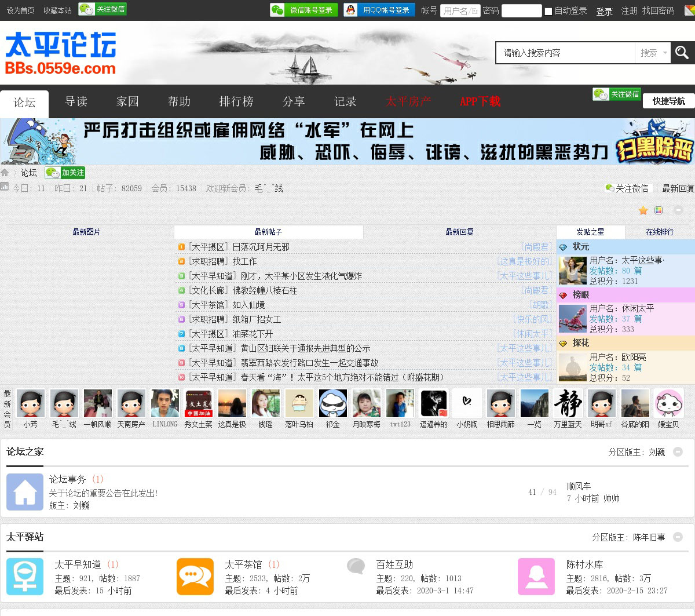Screen dimensions: 695x616
Task: Click the magnifier search icon
Action: (682, 53)
